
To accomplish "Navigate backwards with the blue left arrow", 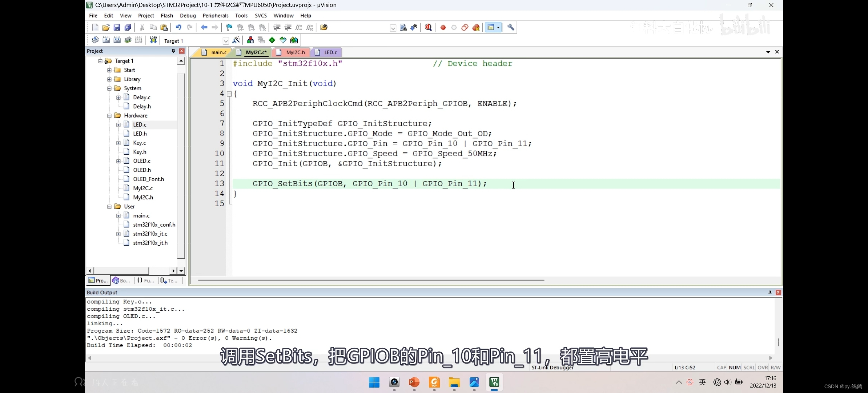I will click(x=204, y=27).
